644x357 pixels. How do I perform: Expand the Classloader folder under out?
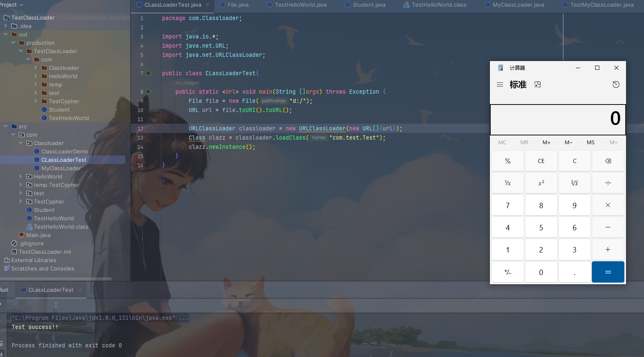[x=35, y=68]
